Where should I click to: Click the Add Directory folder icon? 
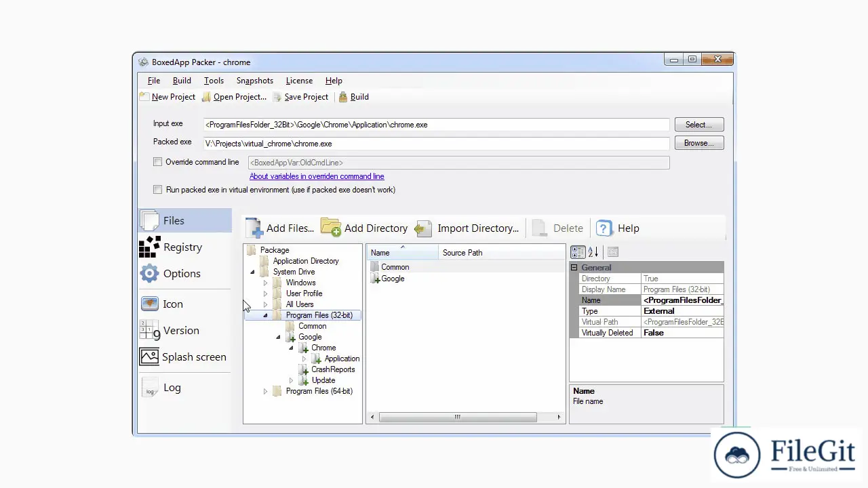pyautogui.click(x=331, y=228)
